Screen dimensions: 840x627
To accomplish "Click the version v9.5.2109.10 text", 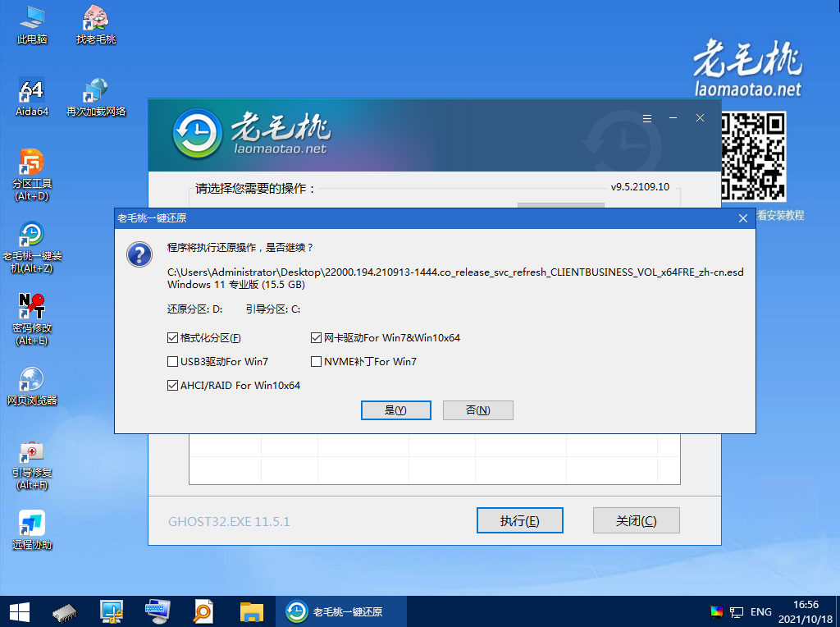I will (640, 187).
